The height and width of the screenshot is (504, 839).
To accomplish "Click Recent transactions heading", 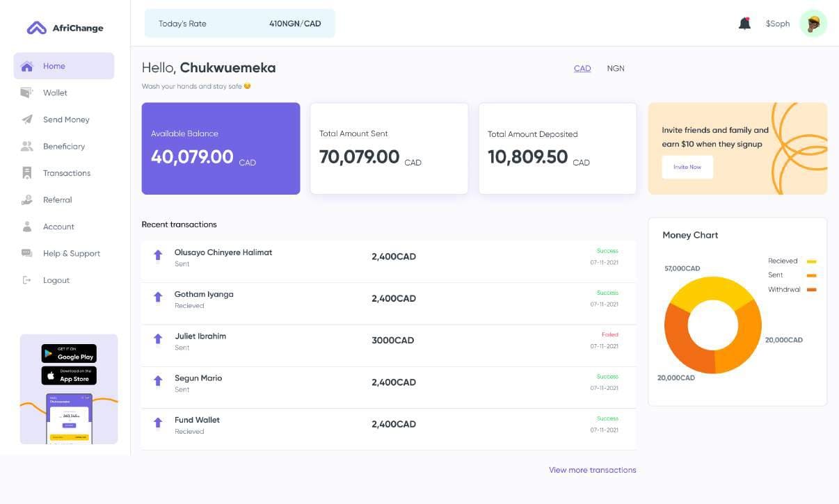I will (179, 225).
